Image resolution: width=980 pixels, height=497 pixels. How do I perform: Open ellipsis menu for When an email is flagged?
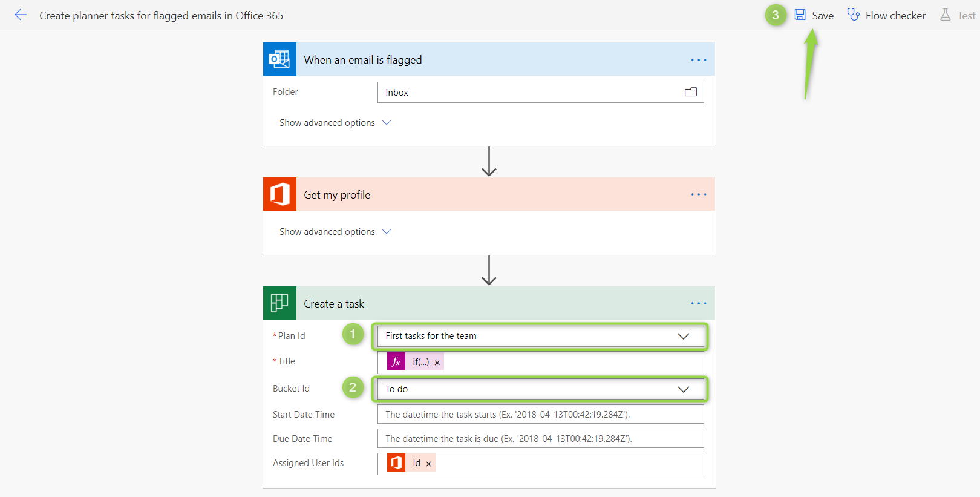pos(699,60)
